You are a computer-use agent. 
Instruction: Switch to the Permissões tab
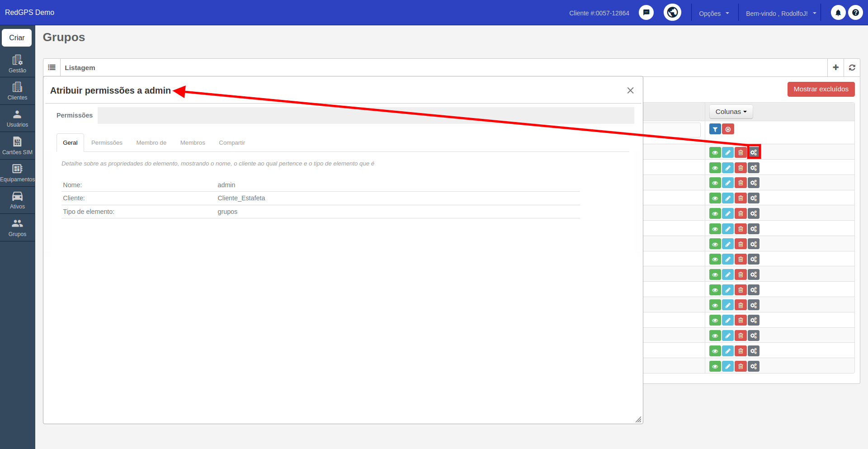(107, 142)
